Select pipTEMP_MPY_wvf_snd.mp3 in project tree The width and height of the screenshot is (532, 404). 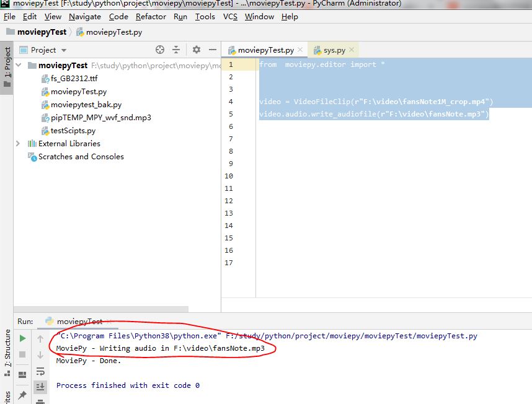(96, 118)
